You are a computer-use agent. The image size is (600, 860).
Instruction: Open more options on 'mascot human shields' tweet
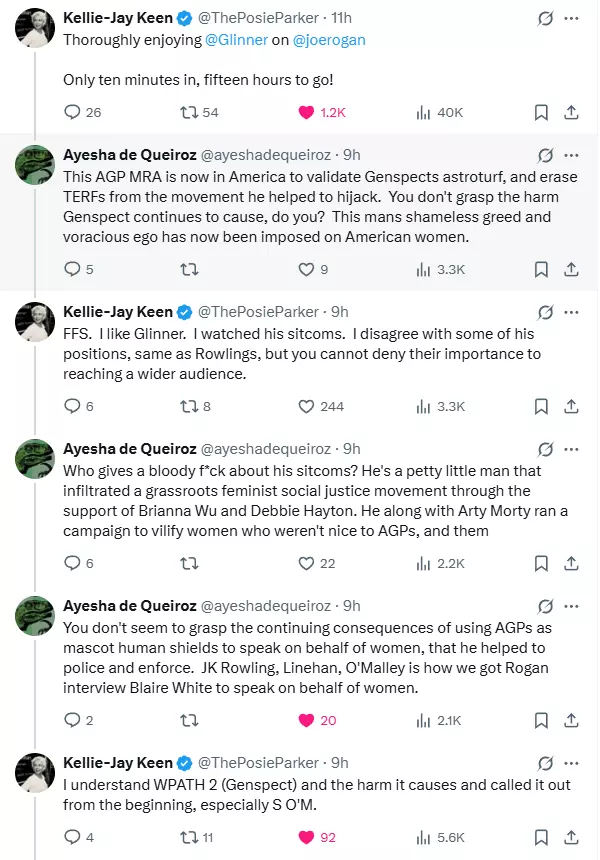coord(571,606)
